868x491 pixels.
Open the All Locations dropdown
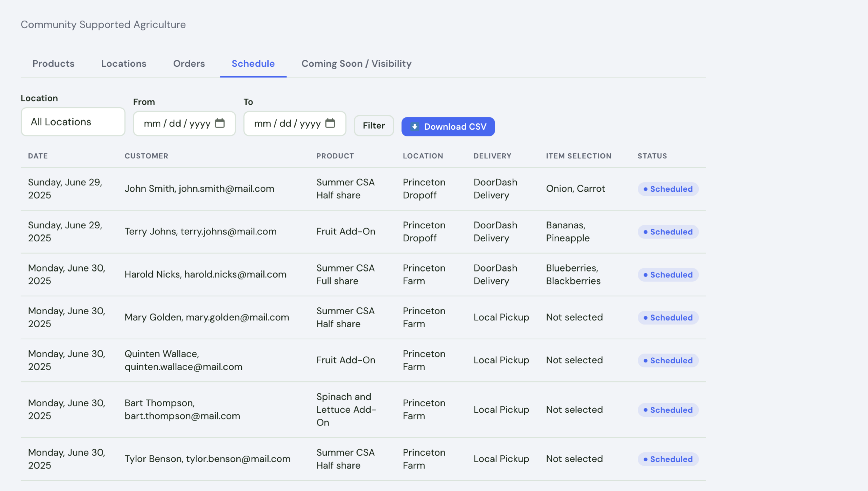click(x=73, y=121)
